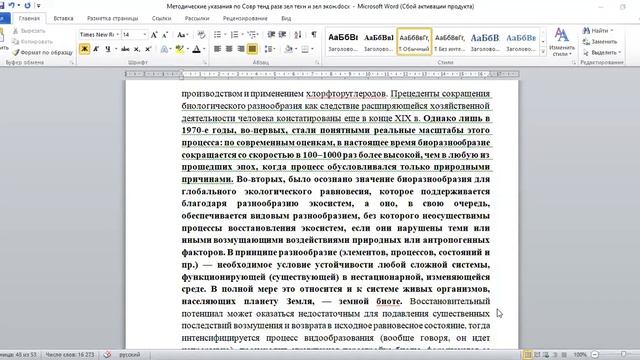Open line spacing dropdown

pos(269,49)
